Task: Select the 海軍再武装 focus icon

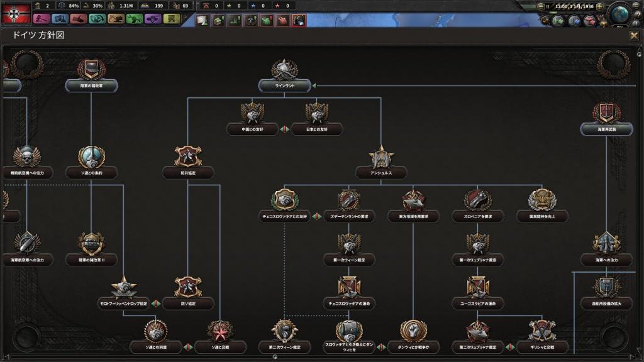Action: pos(607,112)
